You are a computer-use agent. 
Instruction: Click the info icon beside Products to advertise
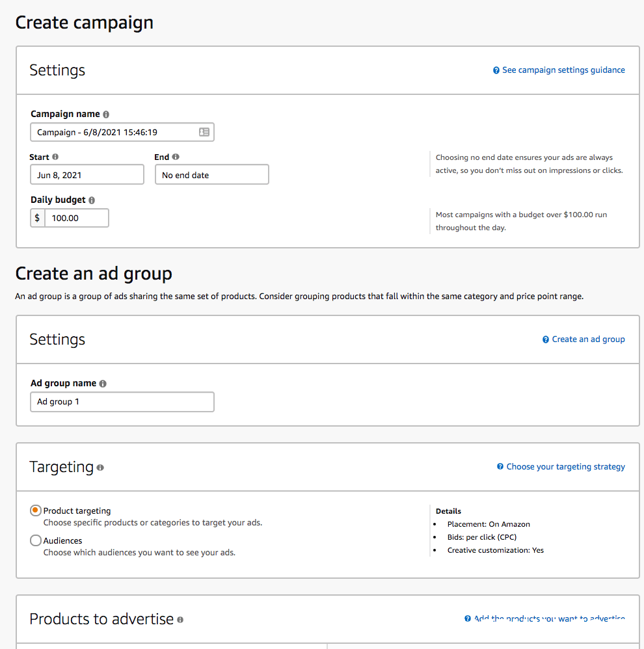pos(180,620)
